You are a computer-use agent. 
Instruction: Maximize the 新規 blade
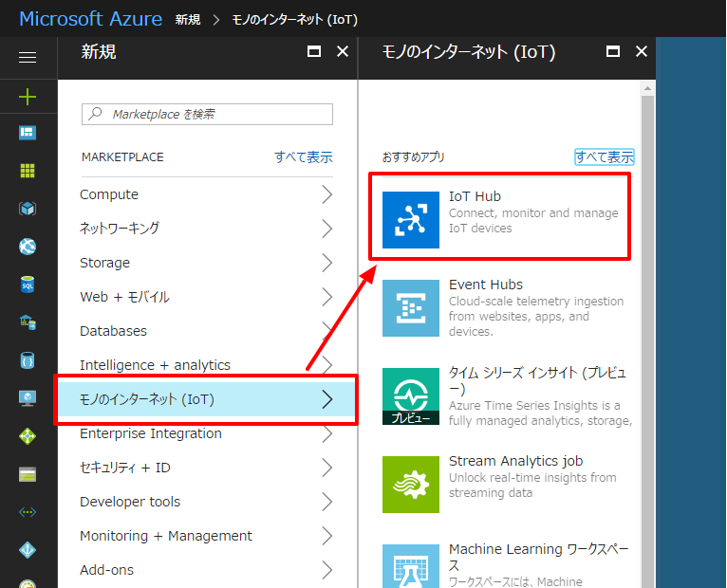314,51
